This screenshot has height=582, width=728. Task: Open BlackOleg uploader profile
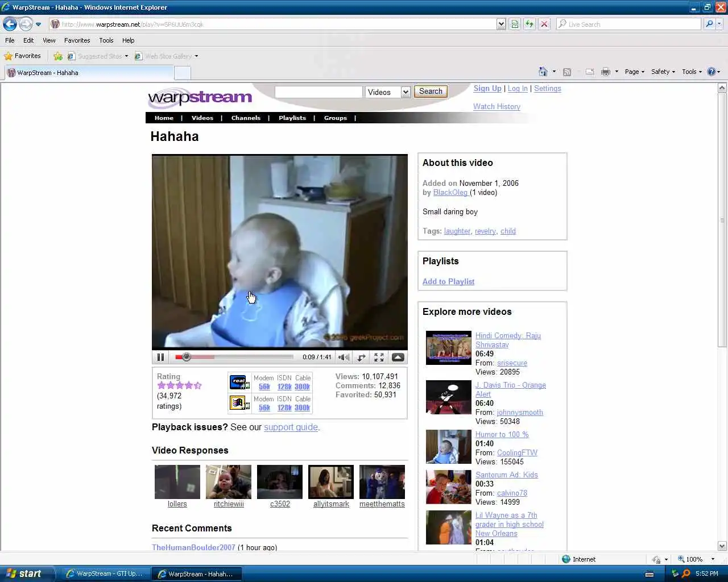click(x=450, y=193)
